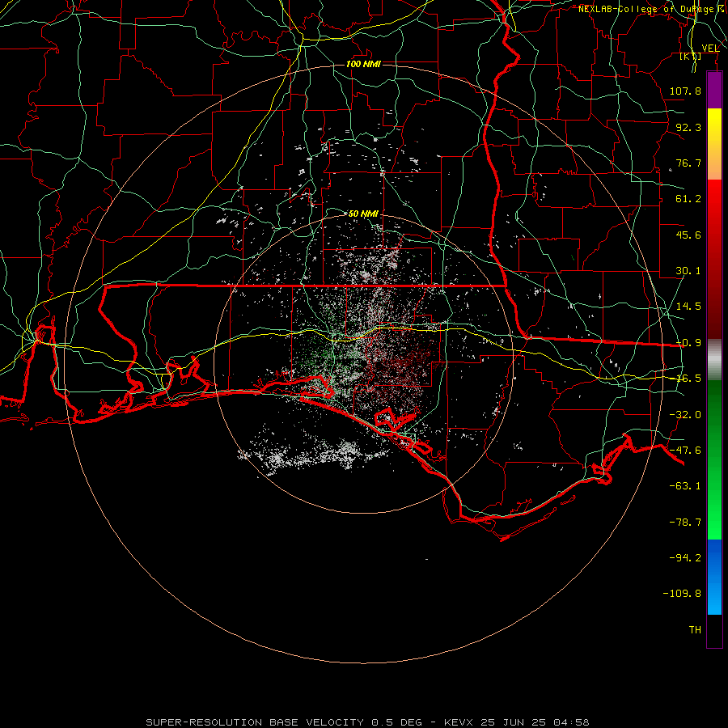
Task: Pick the blue segment of the color bar
Action: pos(714,577)
